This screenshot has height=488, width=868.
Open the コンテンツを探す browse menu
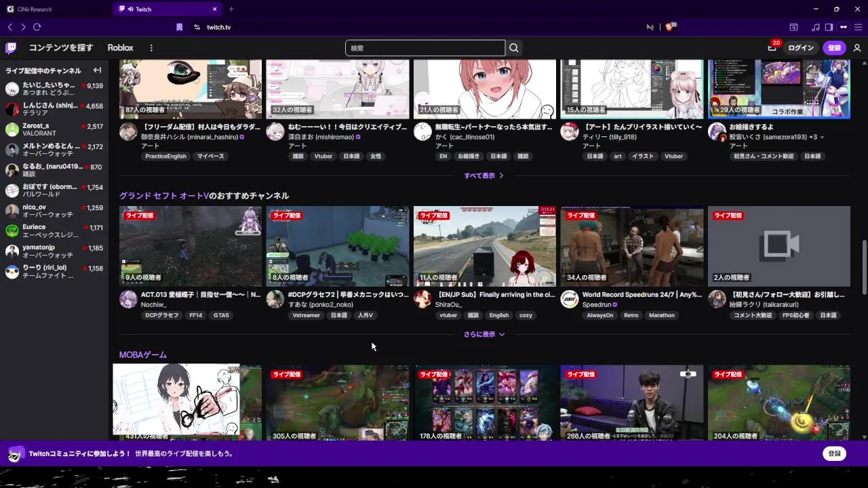coord(61,48)
